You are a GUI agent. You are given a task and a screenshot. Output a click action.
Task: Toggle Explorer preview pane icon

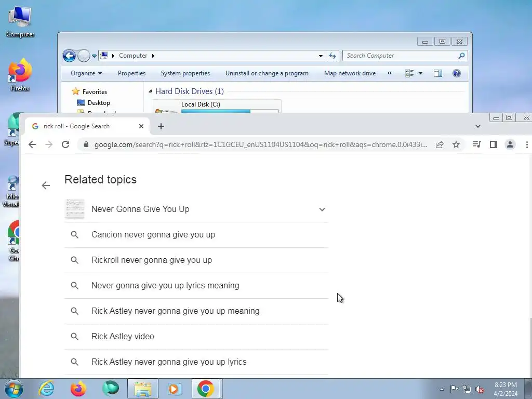[438, 73]
